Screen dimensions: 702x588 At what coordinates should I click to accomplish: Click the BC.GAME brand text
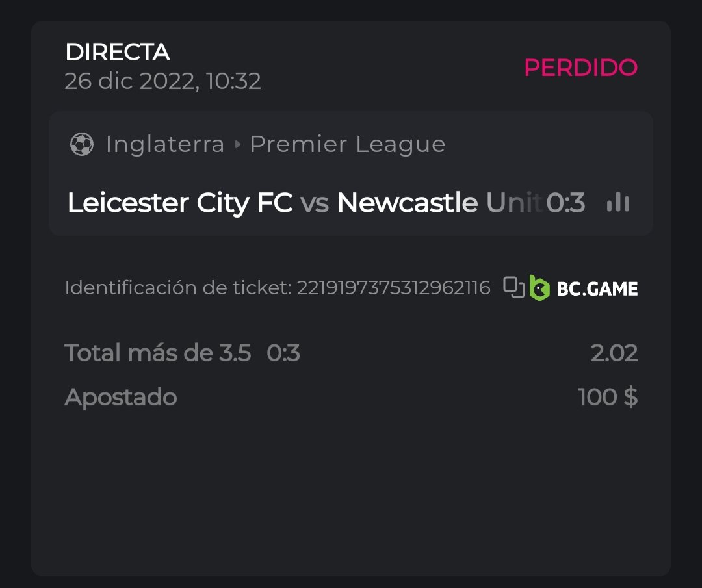pyautogui.click(x=597, y=288)
